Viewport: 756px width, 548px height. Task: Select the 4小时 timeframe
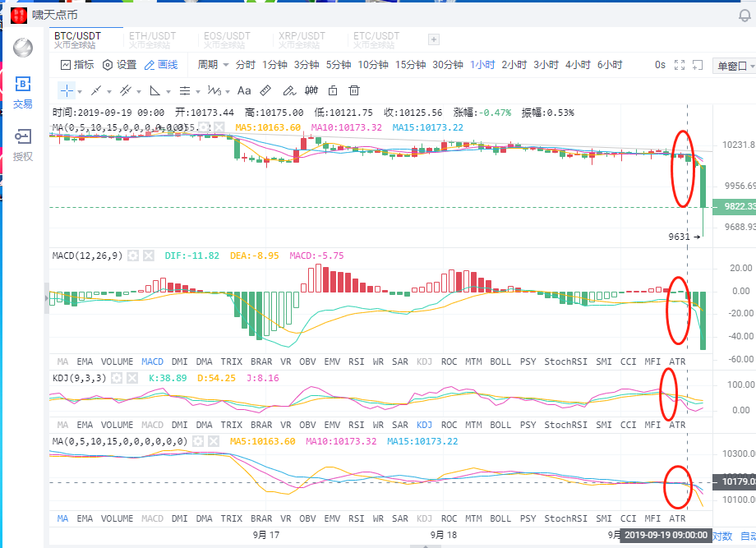coord(578,65)
